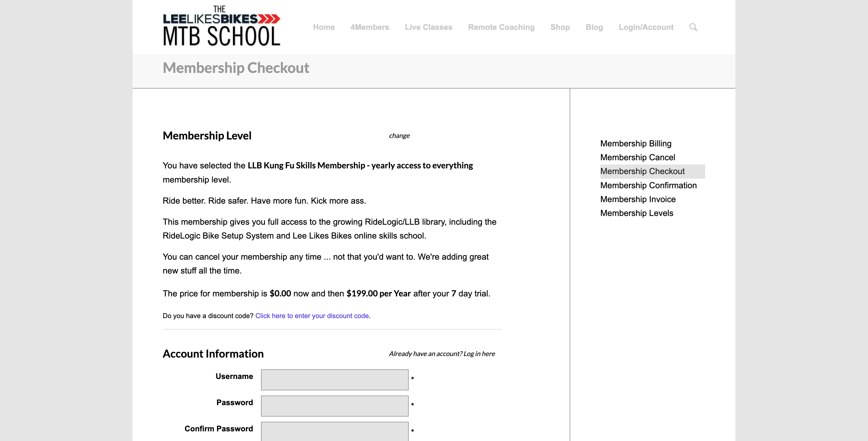Viewport: 868px width, 441px height.
Task: Click the Password input field
Action: pyautogui.click(x=335, y=405)
